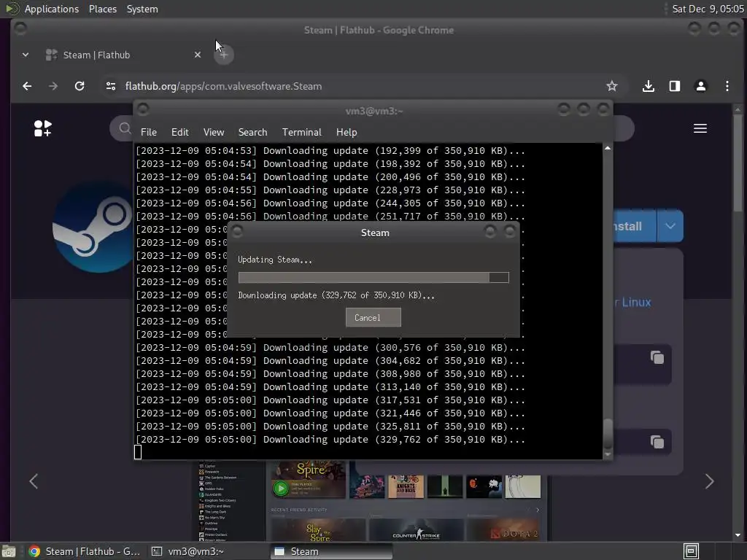Open the Terminal menu in terminal window

301,133
